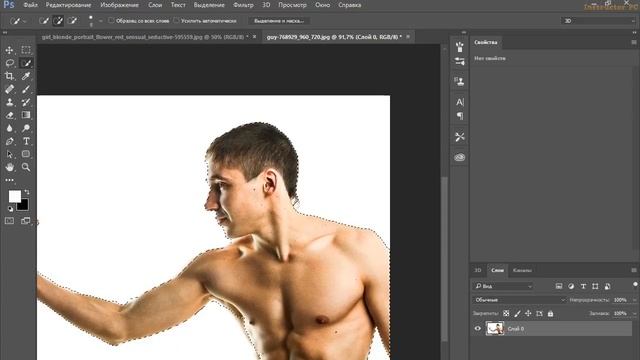Open the blend mode 'Обычные' dropdown

(x=519, y=300)
